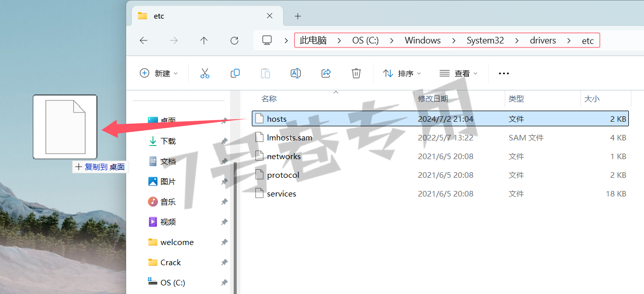Click the monitor icon in address bar
Screen dimensions: 644x294
[x=267, y=40]
